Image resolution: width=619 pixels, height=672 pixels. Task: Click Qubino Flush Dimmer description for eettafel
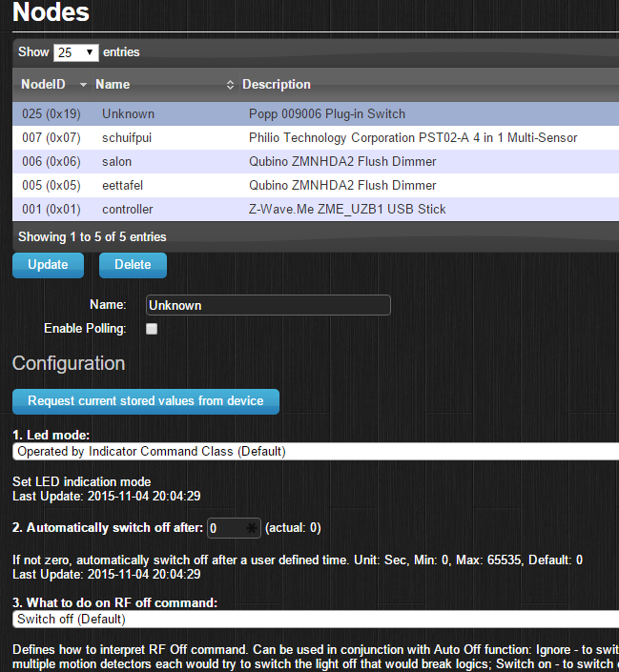[342, 186]
